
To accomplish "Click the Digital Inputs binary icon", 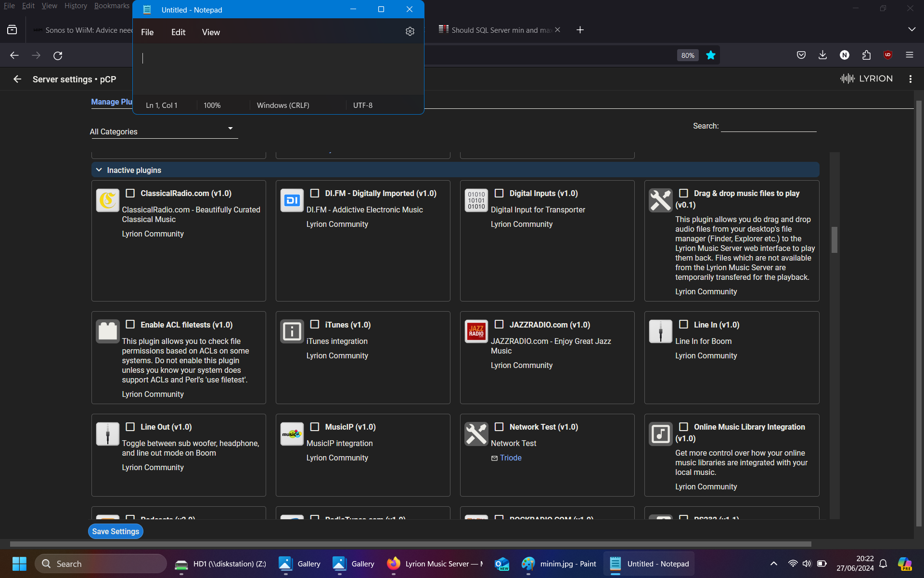I will pos(476,200).
